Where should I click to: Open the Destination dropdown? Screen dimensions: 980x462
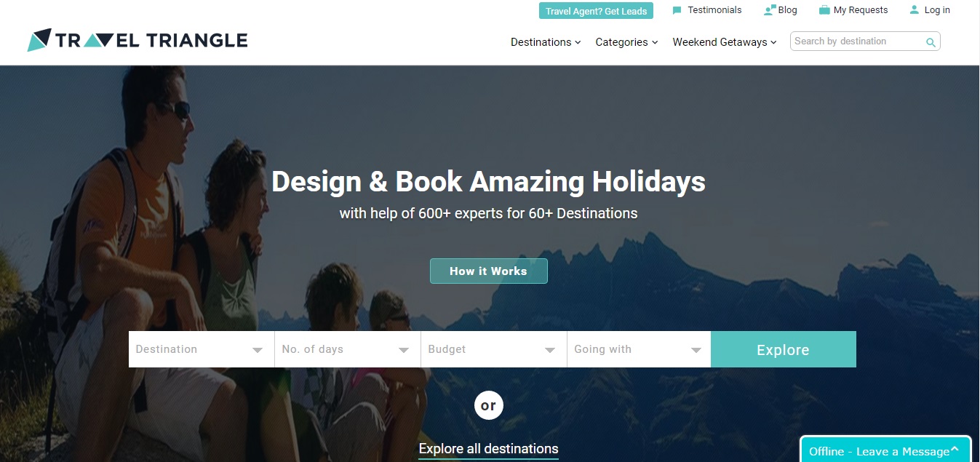tap(202, 349)
